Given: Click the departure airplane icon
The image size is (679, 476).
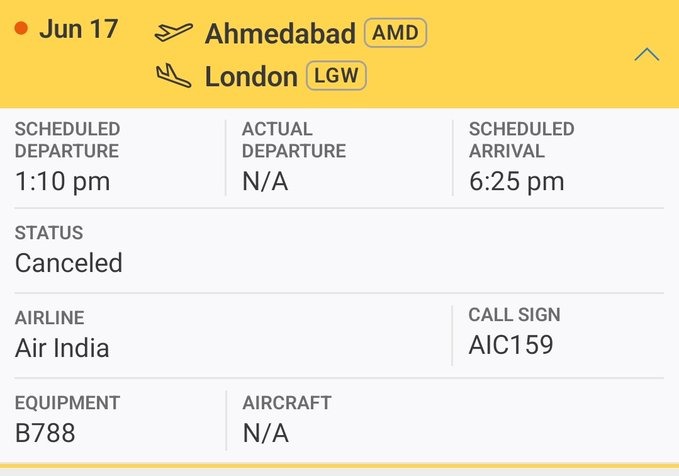Looking at the screenshot, I should click(x=174, y=32).
